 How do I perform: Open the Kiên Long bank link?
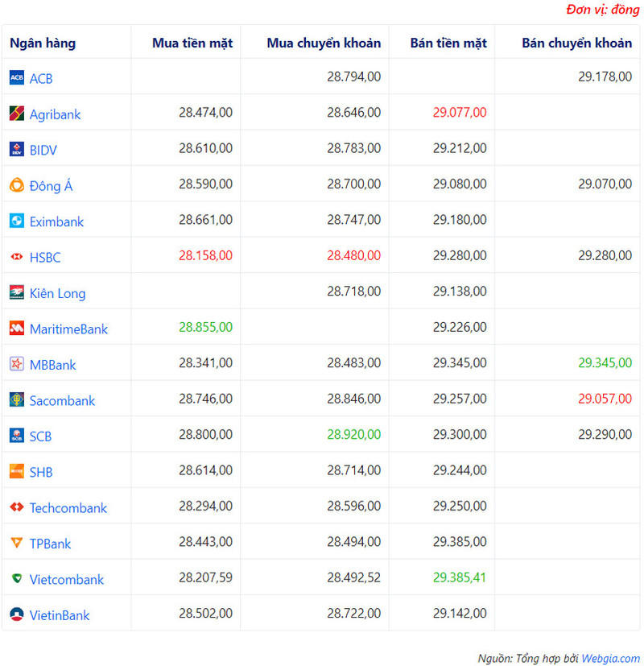[57, 293]
